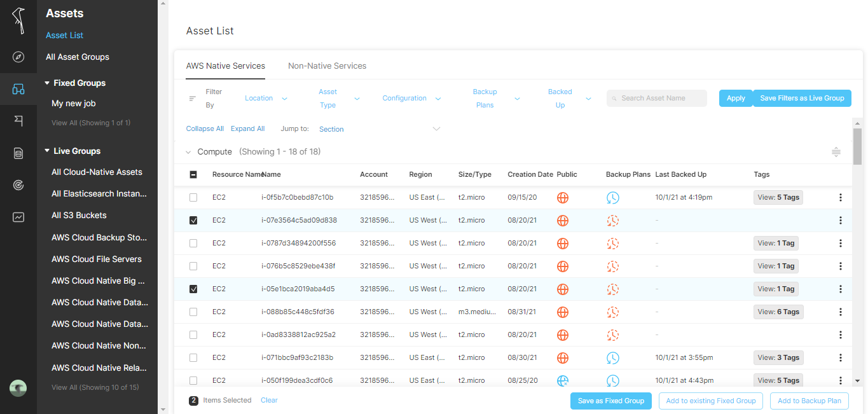Image resolution: width=868 pixels, height=414 pixels.
Task: Open View: 5 Tags for i-0f5b7c0bebd87c10b
Action: pos(778,198)
